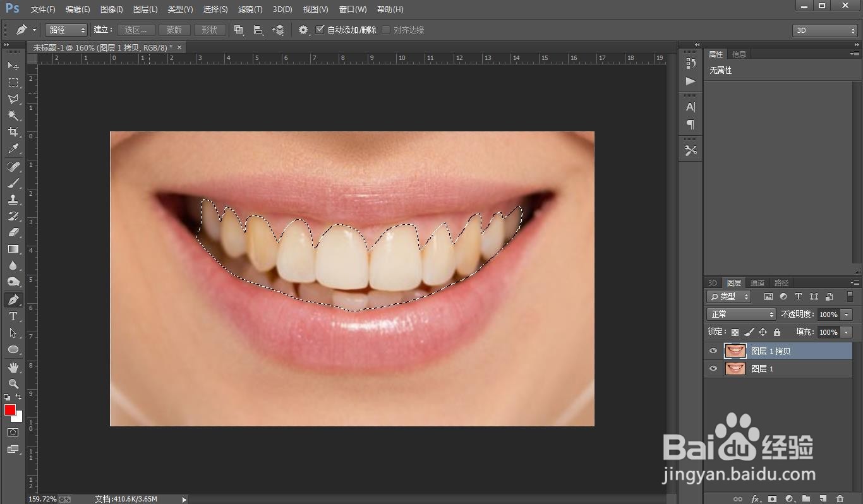Select the Zoom tool
The height and width of the screenshot is (504, 863).
click(x=13, y=384)
